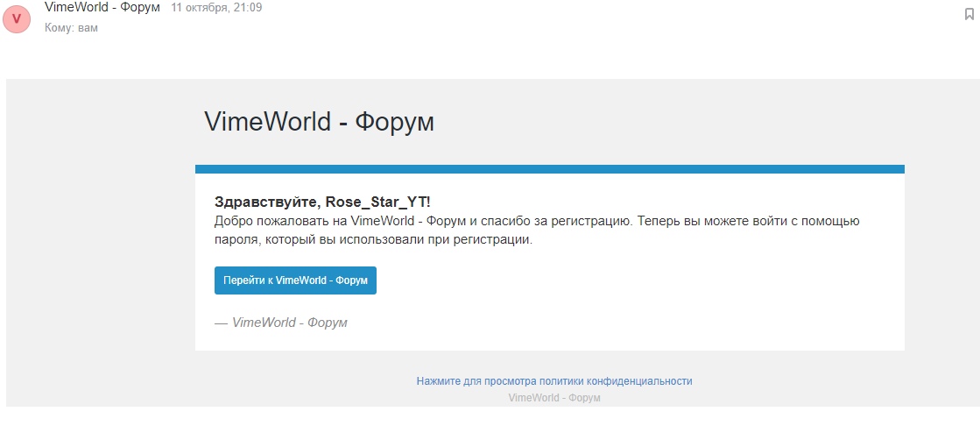Click the italic signature — VimeWorld - Форум
This screenshot has height=440, width=980.
[x=280, y=323]
